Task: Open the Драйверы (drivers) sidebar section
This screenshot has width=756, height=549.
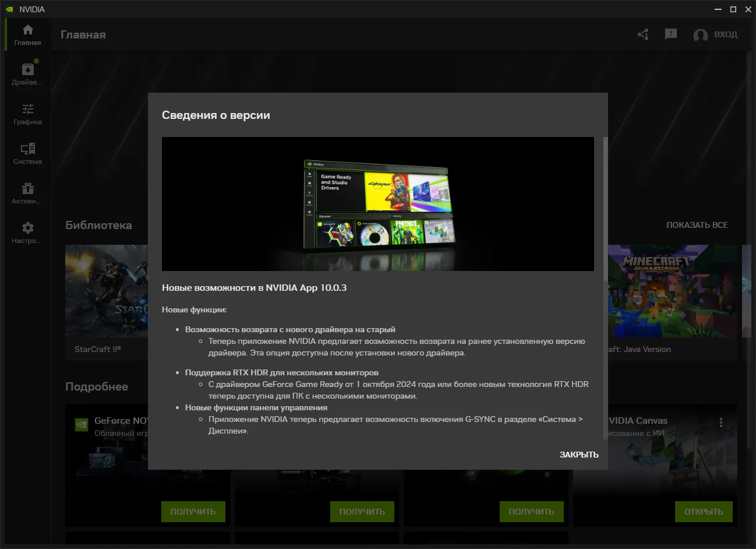Action: [x=27, y=74]
